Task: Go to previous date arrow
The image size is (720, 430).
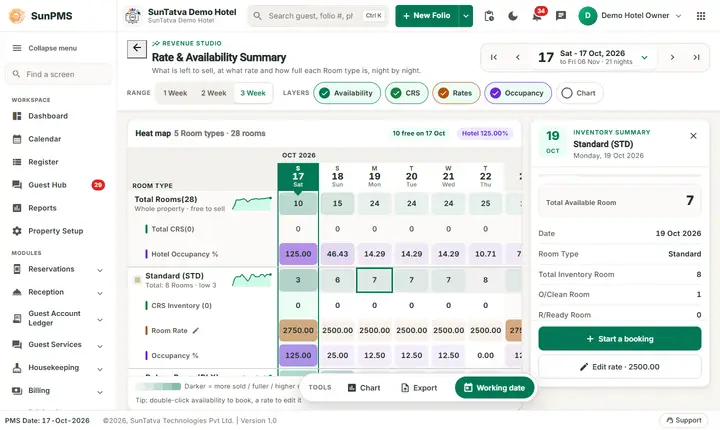Action: pos(518,57)
